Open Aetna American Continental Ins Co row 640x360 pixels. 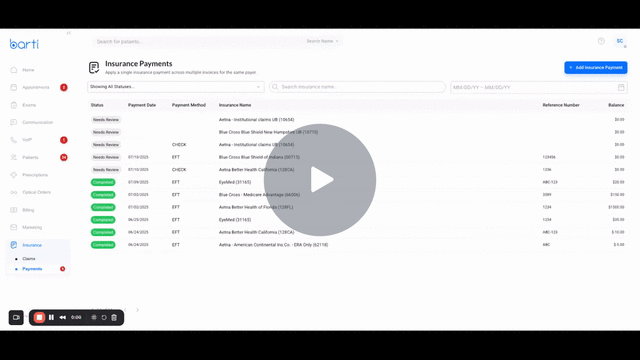pyautogui.click(x=357, y=245)
